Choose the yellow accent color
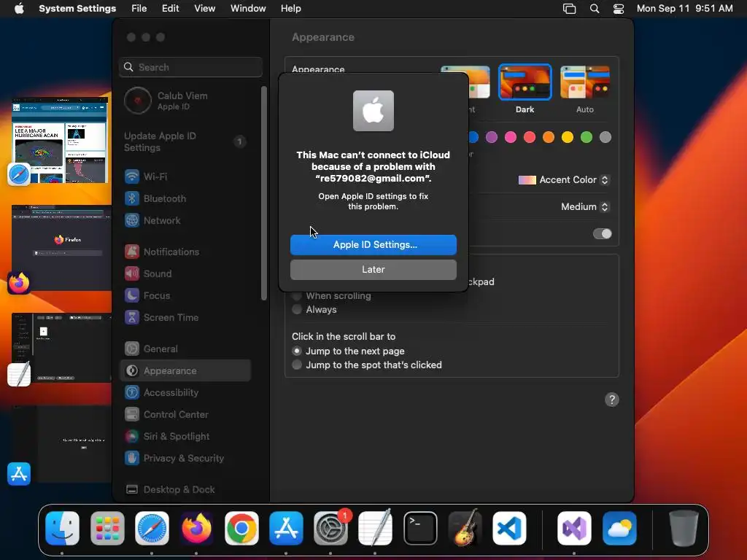Image resolution: width=747 pixels, height=560 pixels. 568,138
